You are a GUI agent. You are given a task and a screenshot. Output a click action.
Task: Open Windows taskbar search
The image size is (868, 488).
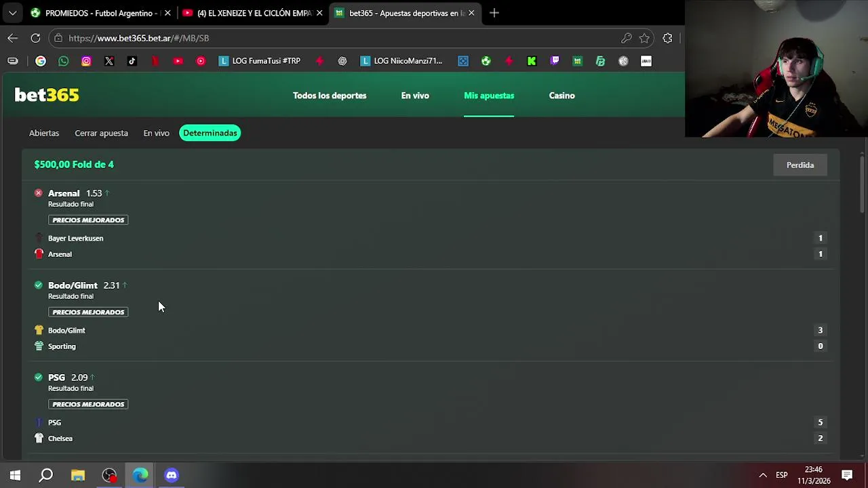coord(46,475)
